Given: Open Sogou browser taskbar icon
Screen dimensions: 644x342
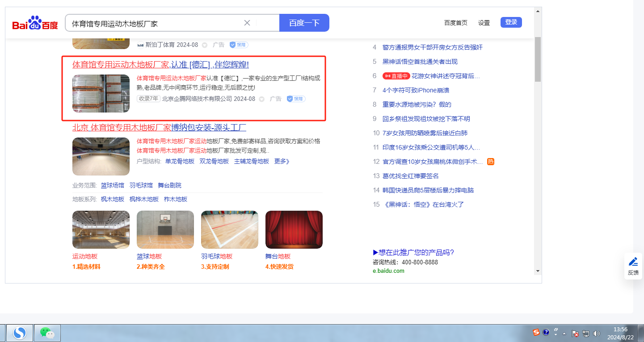Looking at the screenshot, I should click(19, 333).
